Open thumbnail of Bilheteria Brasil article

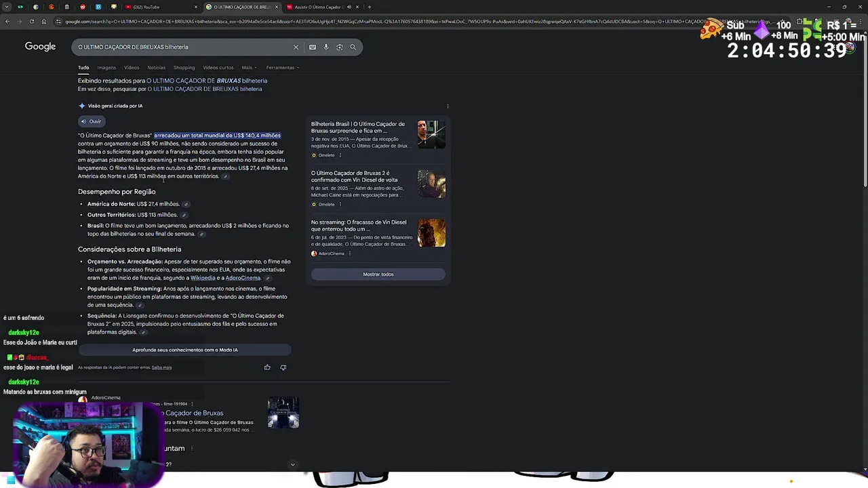pyautogui.click(x=431, y=135)
